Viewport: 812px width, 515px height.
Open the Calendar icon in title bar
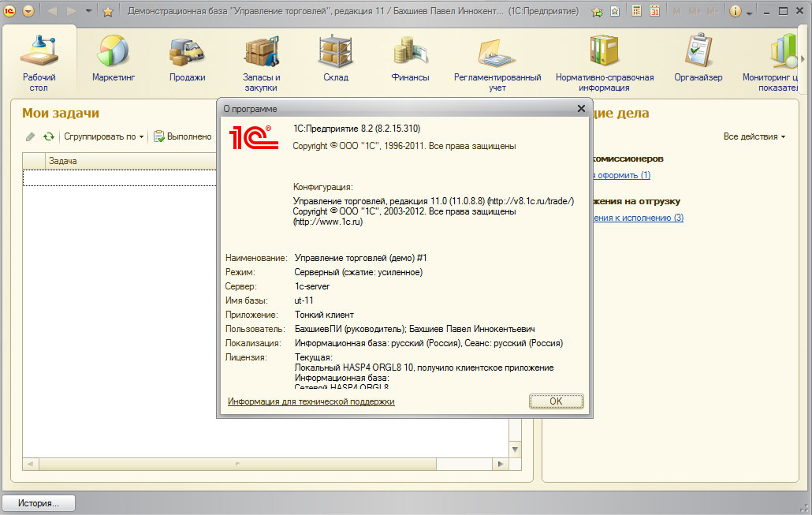pyautogui.click(x=654, y=11)
